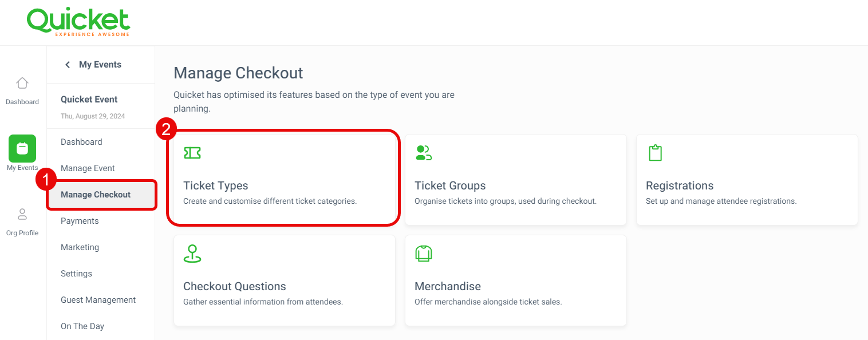The height and width of the screenshot is (340, 868).
Task: Click the Ticket Groups people icon
Action: click(x=424, y=153)
